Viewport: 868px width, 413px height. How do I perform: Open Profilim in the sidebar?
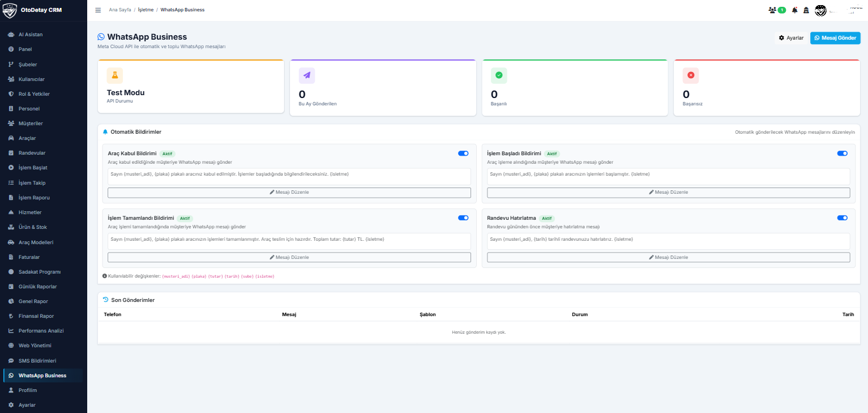tap(44, 390)
